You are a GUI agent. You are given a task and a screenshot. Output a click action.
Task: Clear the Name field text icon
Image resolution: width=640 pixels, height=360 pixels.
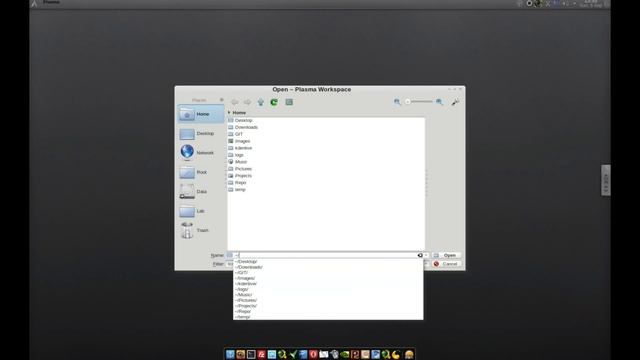[420, 255]
